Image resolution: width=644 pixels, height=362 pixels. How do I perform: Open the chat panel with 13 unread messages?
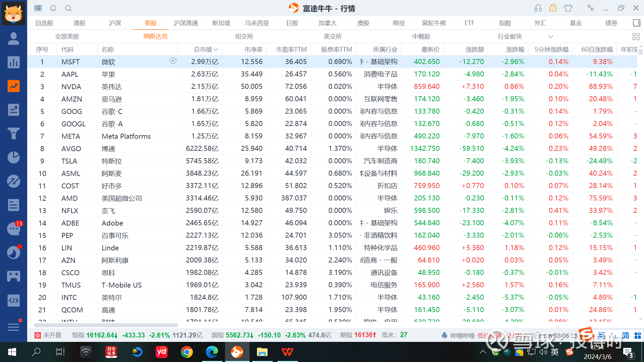(13, 229)
